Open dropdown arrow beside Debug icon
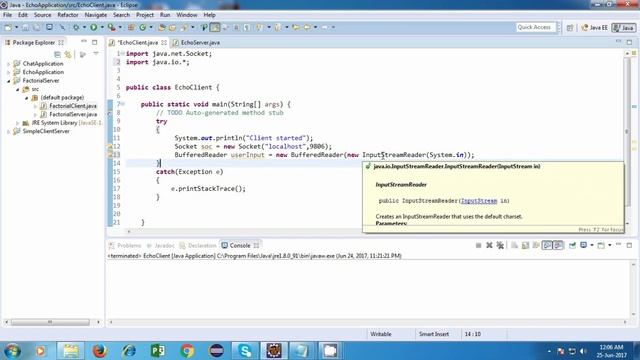The image size is (640, 360). (84, 27)
